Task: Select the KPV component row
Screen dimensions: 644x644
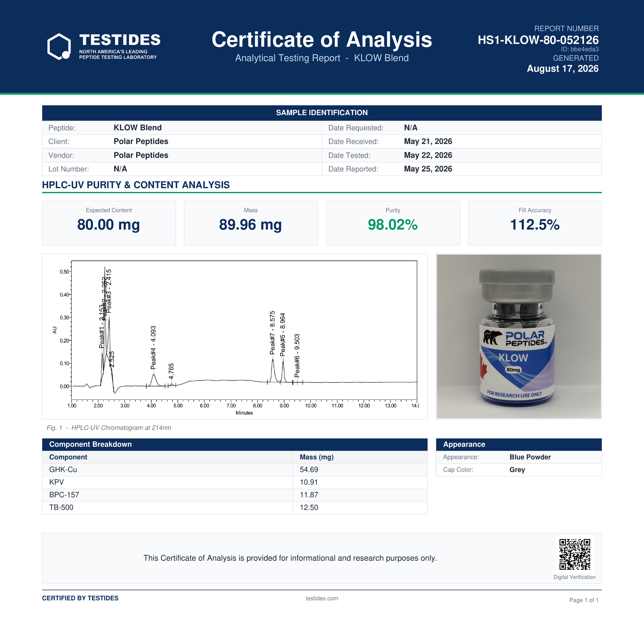Action: 235,482
